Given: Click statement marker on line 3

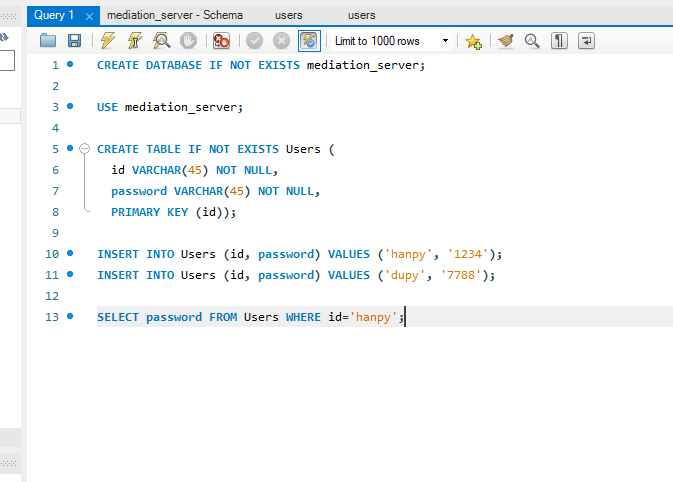Looking at the screenshot, I should point(70,106).
